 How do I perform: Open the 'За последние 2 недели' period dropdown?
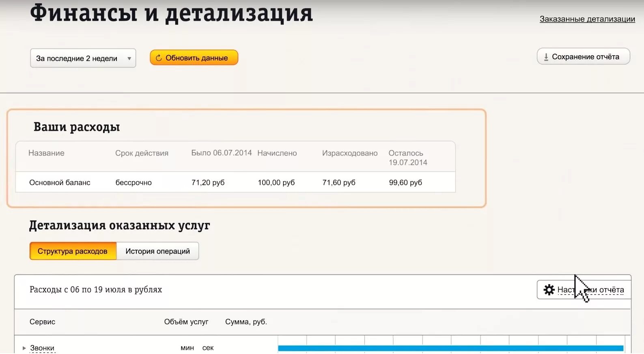83,58
